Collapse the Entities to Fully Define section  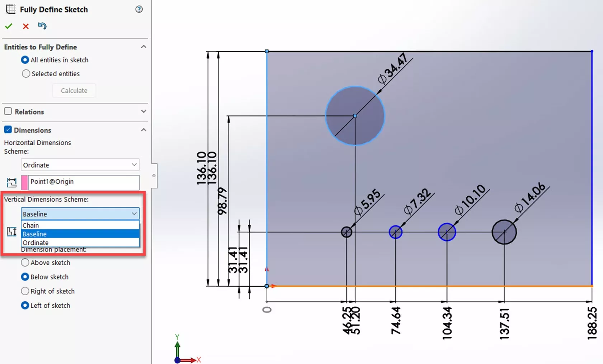coord(143,47)
